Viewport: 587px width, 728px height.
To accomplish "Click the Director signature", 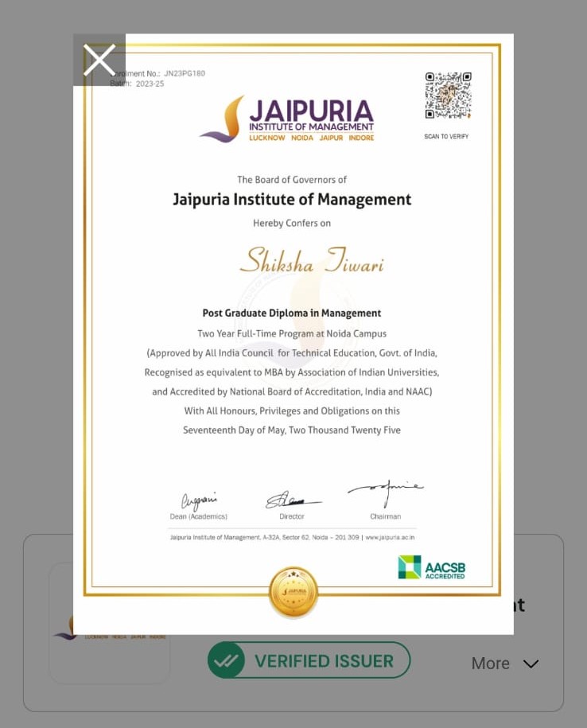I will coord(293,500).
